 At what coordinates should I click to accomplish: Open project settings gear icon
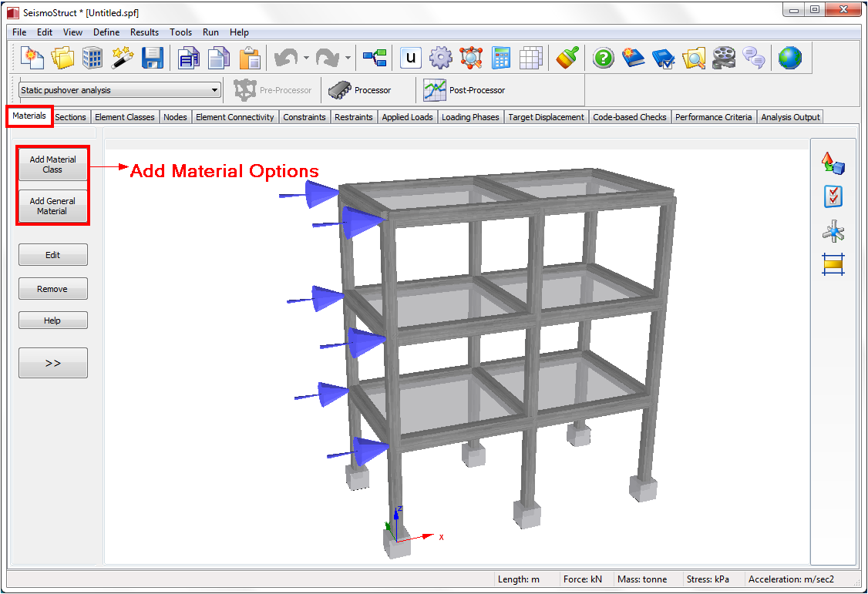pos(440,58)
